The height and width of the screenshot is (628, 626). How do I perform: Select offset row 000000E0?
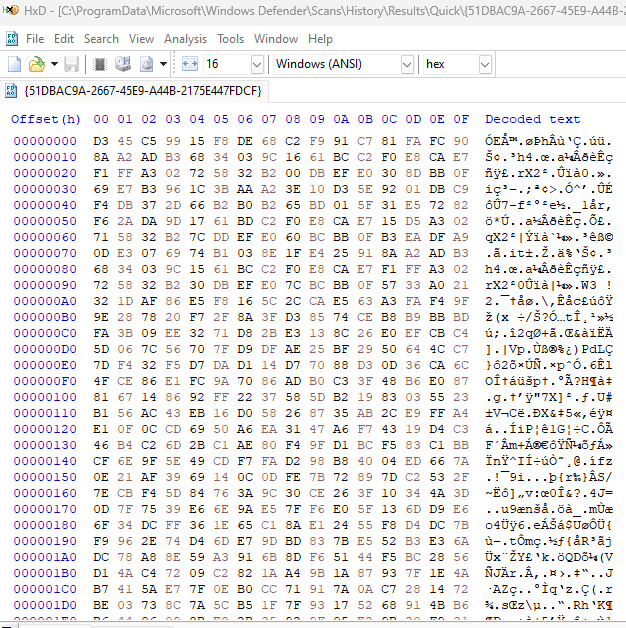click(x=45, y=365)
